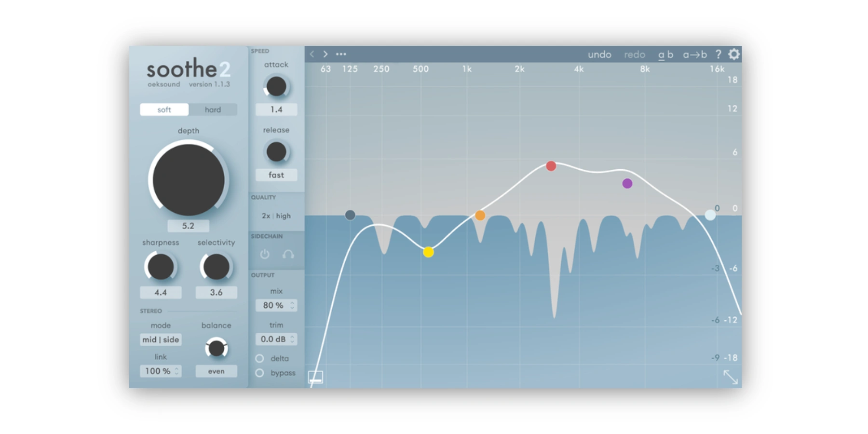Click the help question mark icon
Screen dimensions: 868x434
(x=718, y=54)
